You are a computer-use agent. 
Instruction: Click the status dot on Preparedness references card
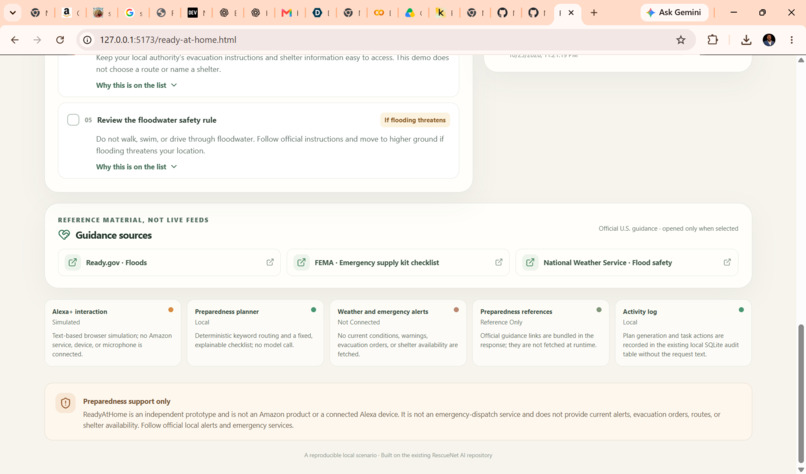coord(599,309)
